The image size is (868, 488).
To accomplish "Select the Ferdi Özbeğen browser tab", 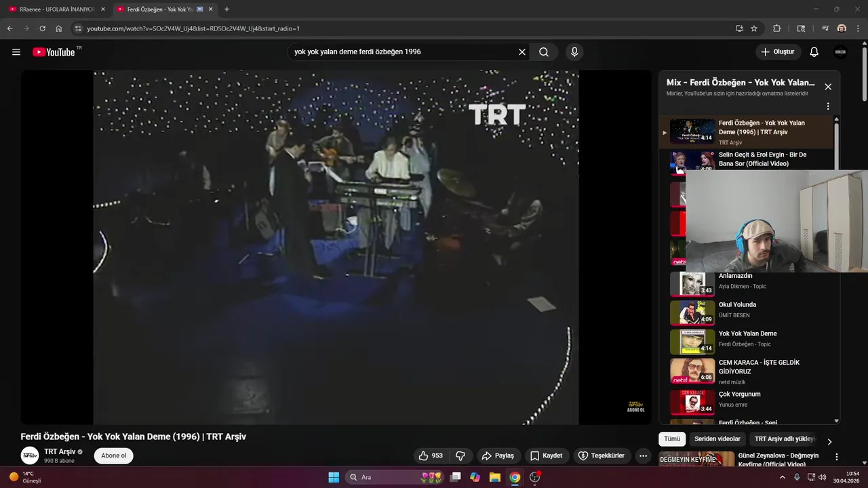I will [164, 9].
